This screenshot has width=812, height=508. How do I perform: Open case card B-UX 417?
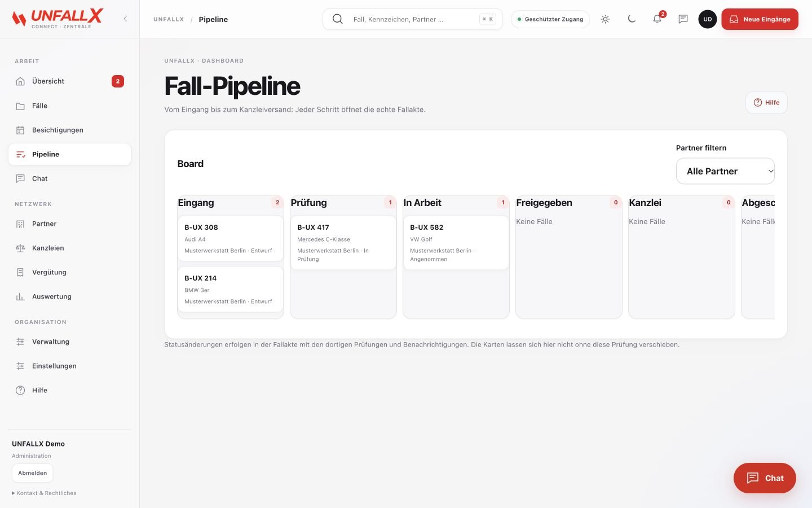343,243
